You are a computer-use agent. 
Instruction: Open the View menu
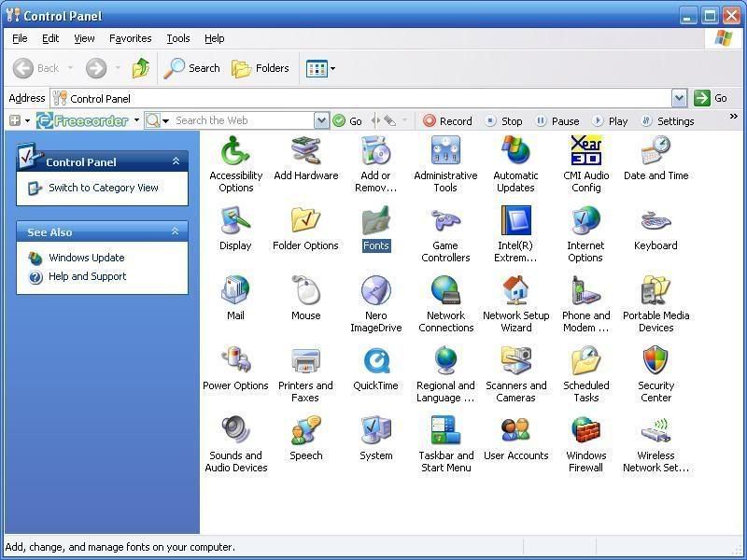pyautogui.click(x=84, y=38)
